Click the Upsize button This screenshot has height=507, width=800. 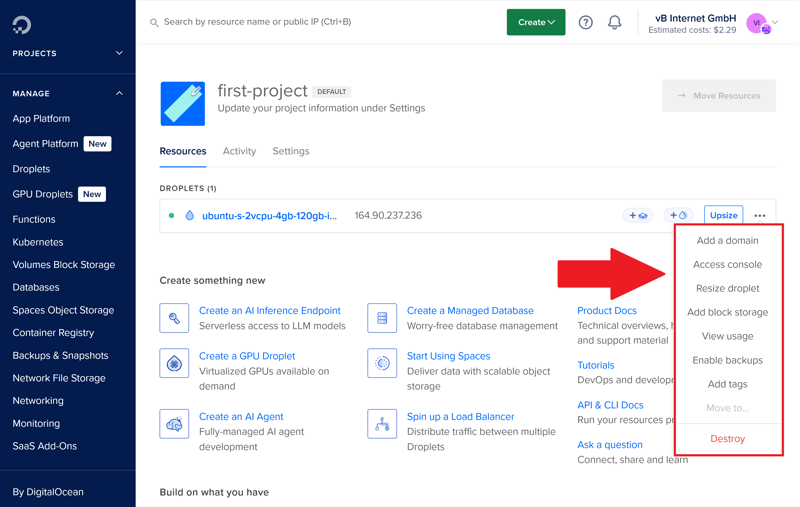tap(723, 216)
